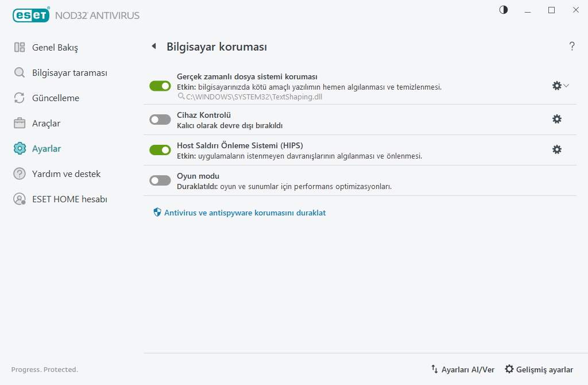
Task: Disable Gerçek zamanlı dosya sistemi koruması toggle
Action: coord(160,86)
